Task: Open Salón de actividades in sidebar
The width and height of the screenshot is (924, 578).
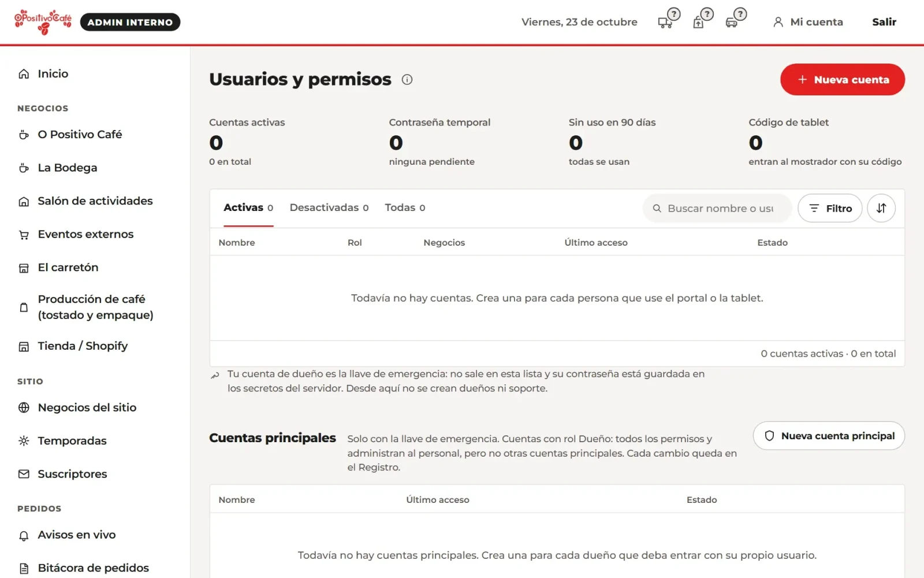Action: point(95,201)
